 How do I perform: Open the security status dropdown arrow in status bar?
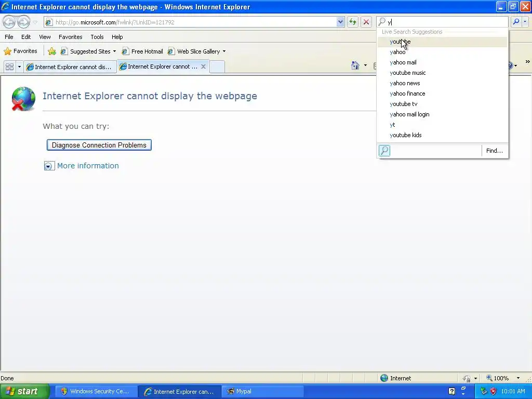[476, 378]
